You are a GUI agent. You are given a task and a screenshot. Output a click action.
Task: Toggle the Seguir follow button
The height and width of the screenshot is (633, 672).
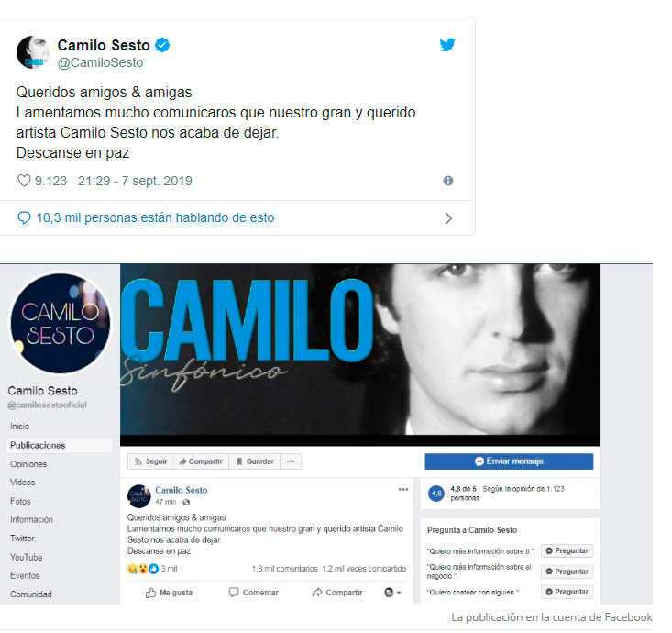pos(151,461)
